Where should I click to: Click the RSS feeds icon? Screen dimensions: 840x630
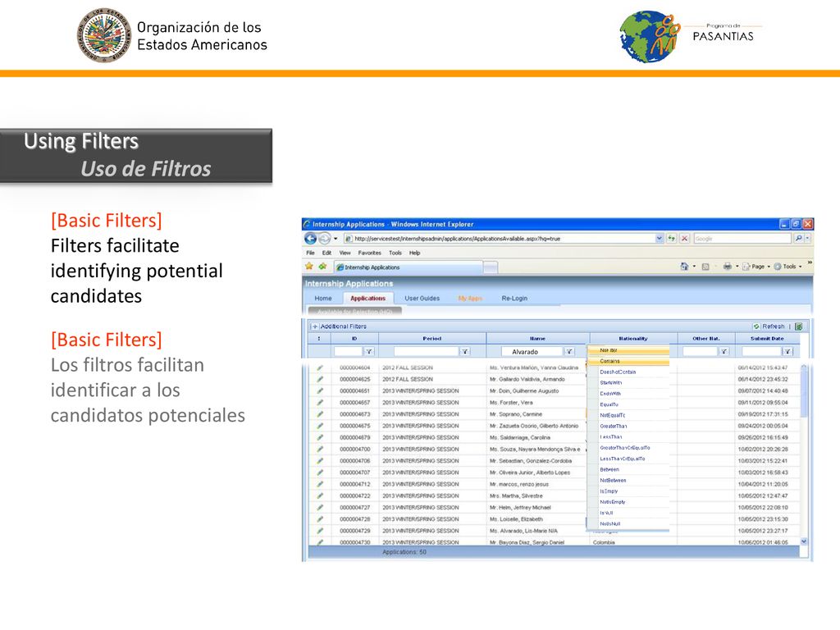coord(705,267)
